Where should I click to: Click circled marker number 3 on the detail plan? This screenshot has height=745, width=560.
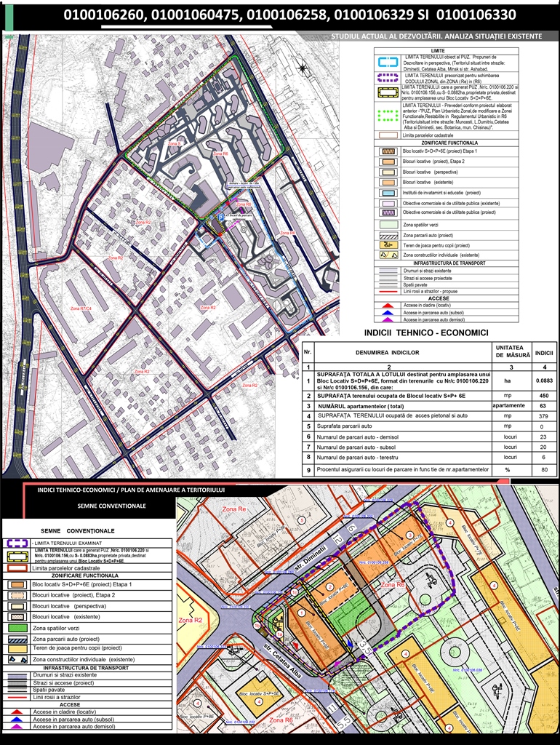[409, 535]
